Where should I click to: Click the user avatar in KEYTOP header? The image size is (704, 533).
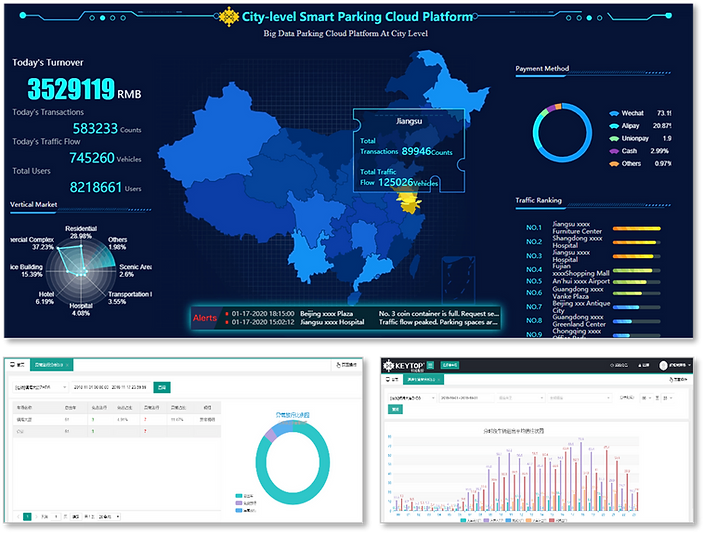click(663, 365)
